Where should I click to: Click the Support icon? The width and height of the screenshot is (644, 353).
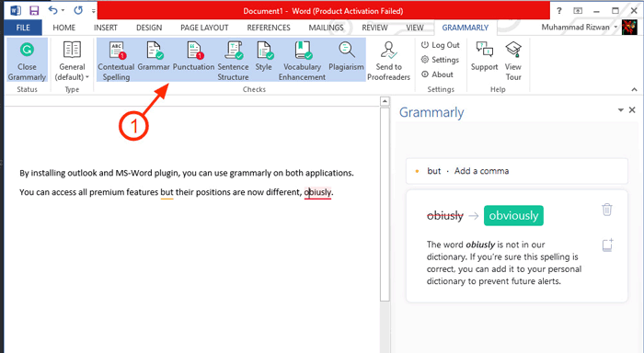coord(484,57)
